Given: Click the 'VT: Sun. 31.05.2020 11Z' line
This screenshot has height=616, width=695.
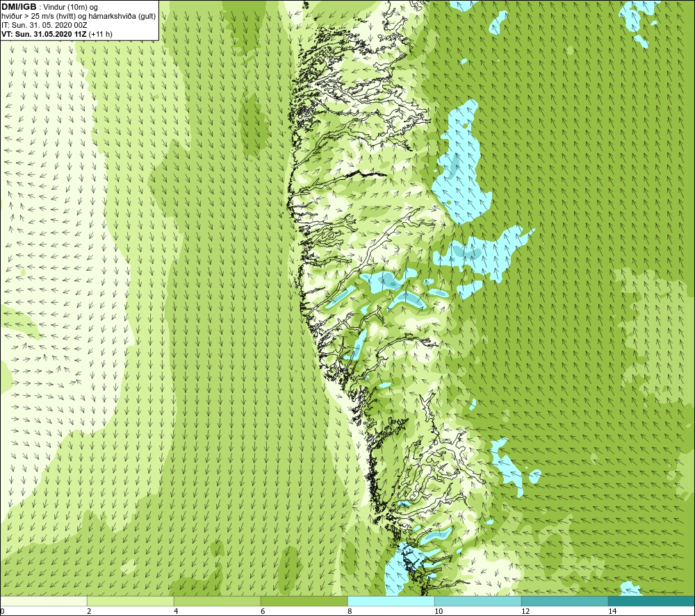Looking at the screenshot, I should coord(44,34).
